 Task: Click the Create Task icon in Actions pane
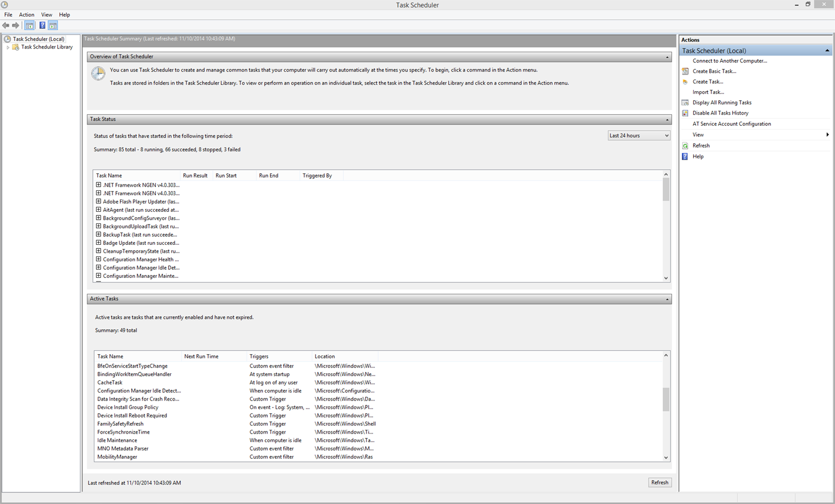685,82
